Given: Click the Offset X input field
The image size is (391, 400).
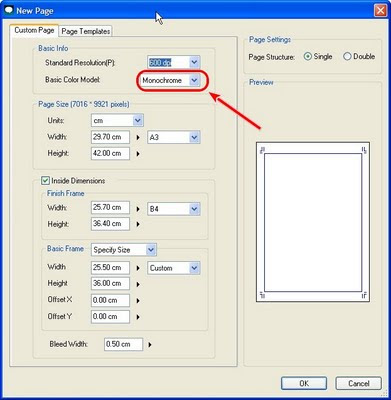Looking at the screenshot, I should click(110, 300).
